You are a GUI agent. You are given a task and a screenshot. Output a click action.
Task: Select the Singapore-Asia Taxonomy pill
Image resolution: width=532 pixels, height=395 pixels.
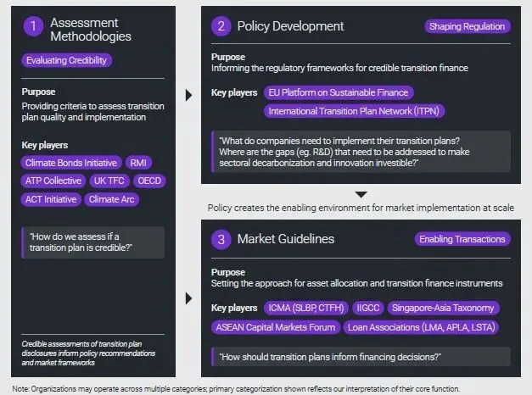[443, 308]
